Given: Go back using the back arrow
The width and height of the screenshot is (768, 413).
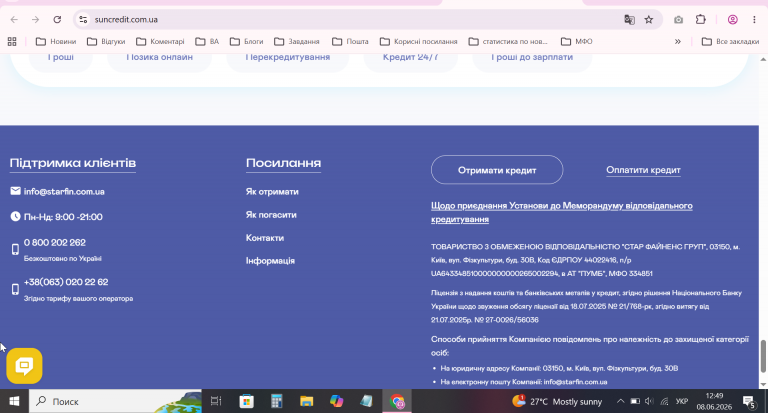Looking at the screenshot, I should tap(14, 20).
